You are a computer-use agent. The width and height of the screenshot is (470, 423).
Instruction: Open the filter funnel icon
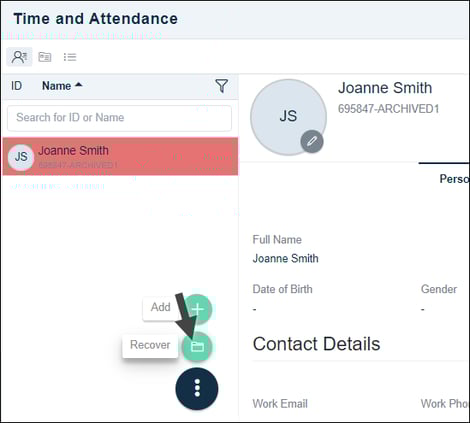coord(221,86)
